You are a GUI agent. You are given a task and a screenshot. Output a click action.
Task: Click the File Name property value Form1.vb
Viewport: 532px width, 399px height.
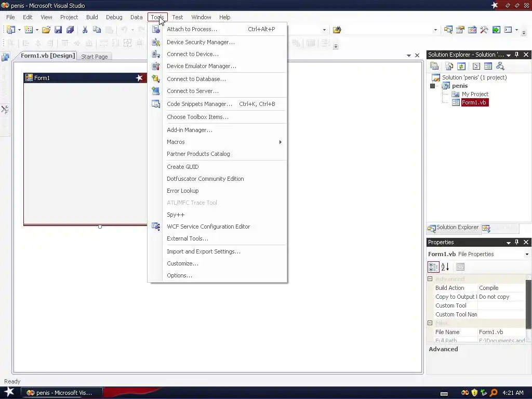click(x=501, y=332)
